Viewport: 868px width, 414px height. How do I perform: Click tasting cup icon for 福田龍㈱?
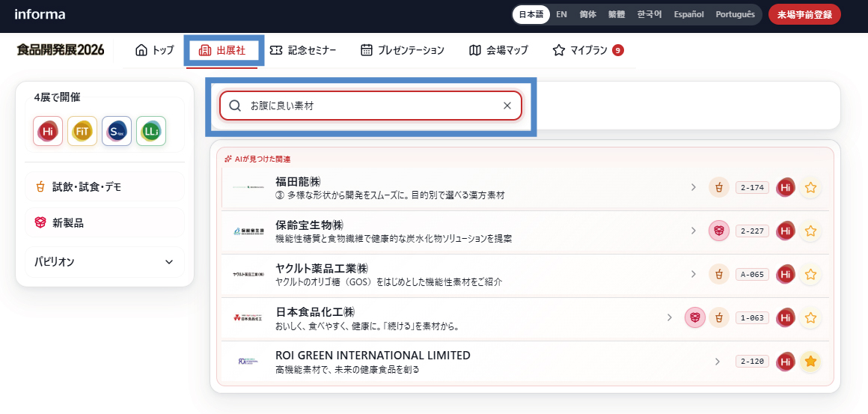pos(718,188)
